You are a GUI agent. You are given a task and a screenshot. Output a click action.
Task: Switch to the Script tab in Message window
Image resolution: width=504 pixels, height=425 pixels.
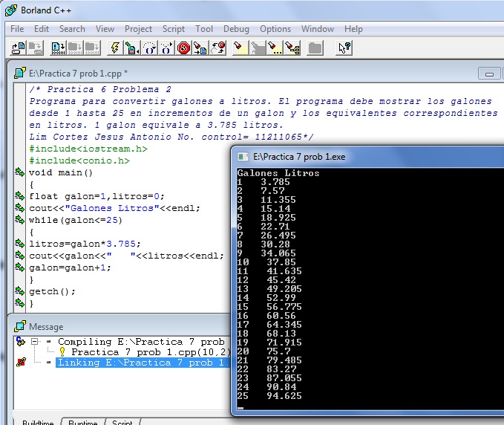(122, 422)
